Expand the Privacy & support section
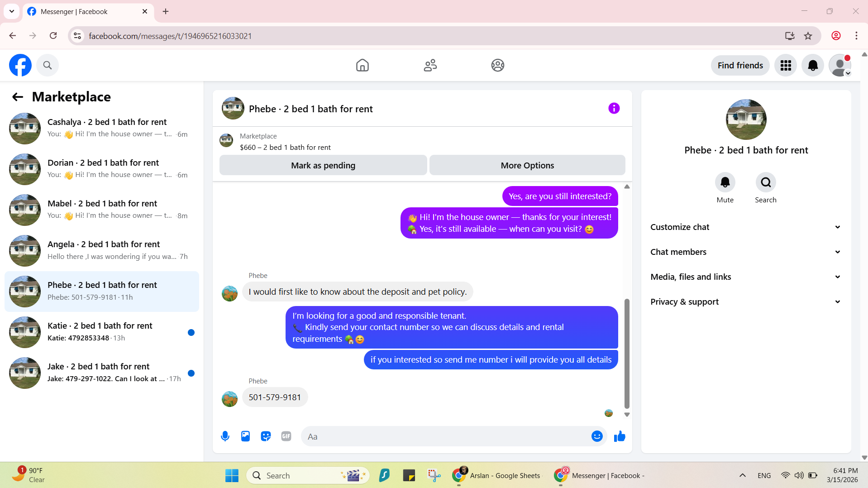Screen dimensions: 868x488 click(746, 301)
